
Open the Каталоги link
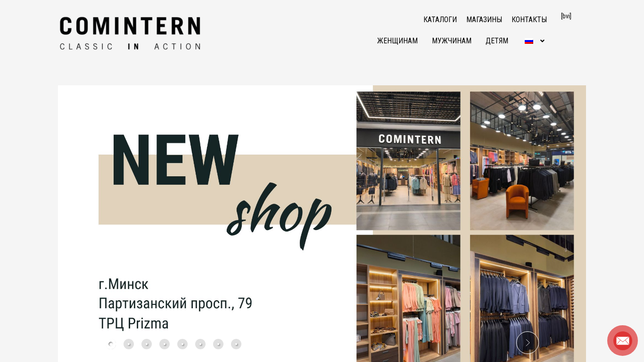440,20
